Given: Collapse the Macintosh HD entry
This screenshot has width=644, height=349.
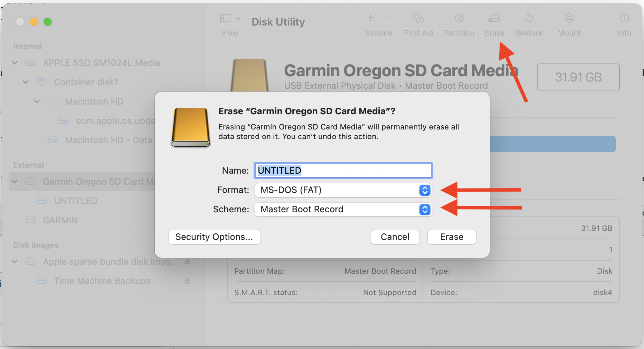Looking at the screenshot, I should point(37,101).
